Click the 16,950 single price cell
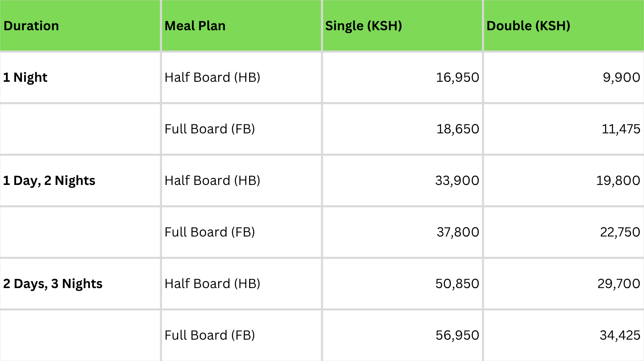This screenshot has height=361, width=644. pos(457,77)
